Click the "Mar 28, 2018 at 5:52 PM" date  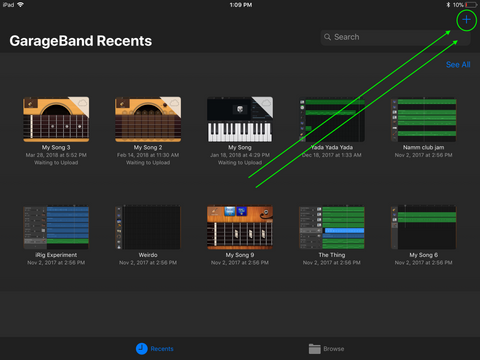point(56,155)
